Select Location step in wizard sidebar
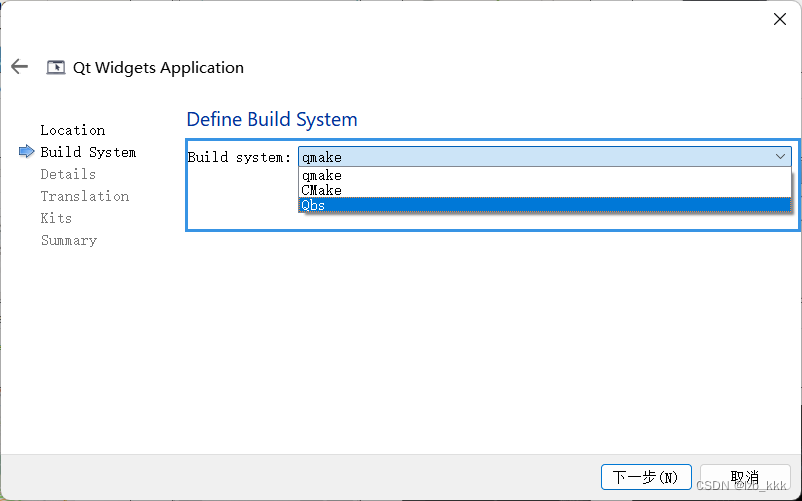This screenshot has height=501, width=802. [73, 130]
